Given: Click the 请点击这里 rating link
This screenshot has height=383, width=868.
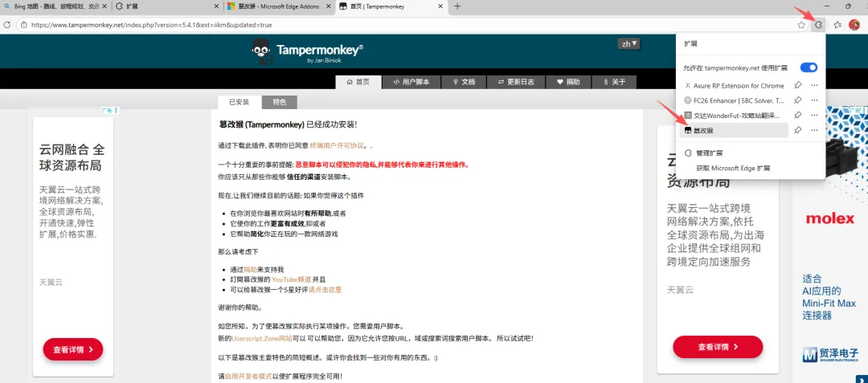Looking at the screenshot, I should point(325,290).
